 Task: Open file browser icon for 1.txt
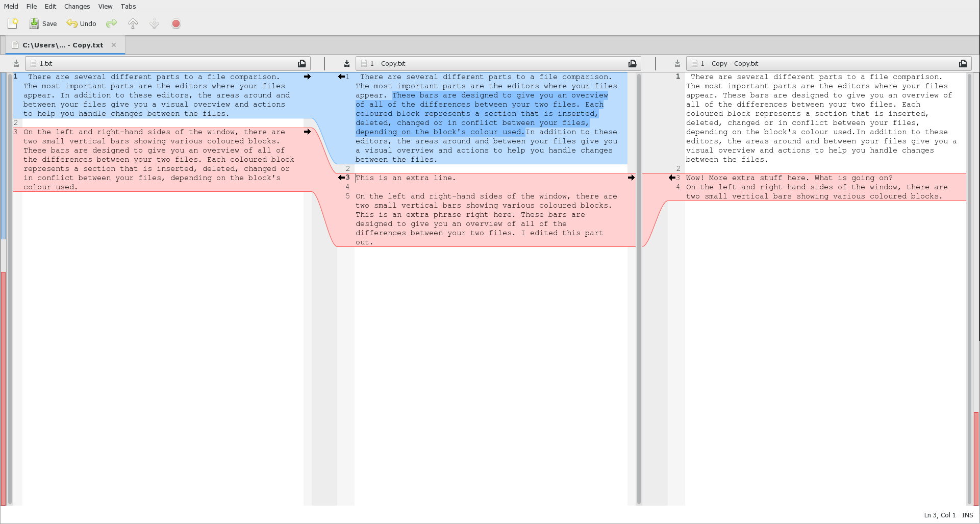coord(302,64)
